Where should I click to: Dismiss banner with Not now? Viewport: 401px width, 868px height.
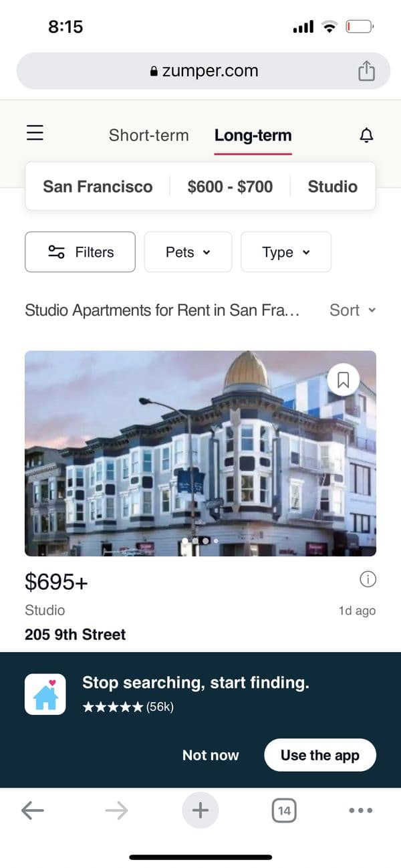[211, 755]
